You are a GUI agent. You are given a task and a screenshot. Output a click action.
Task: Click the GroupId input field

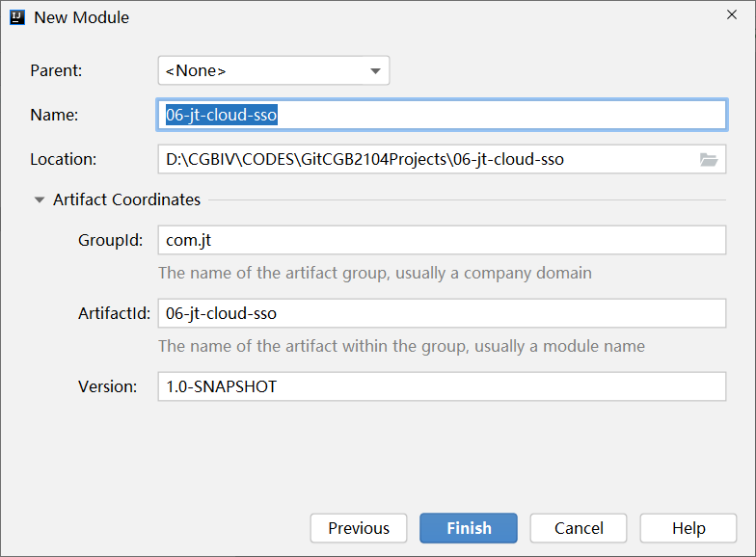coord(442,240)
